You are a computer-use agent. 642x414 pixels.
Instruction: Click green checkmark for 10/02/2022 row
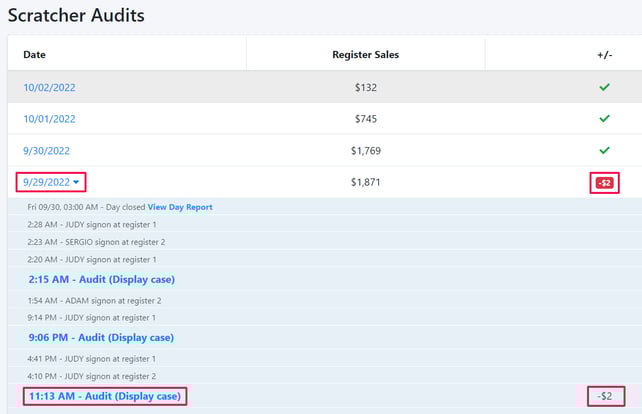pos(603,87)
